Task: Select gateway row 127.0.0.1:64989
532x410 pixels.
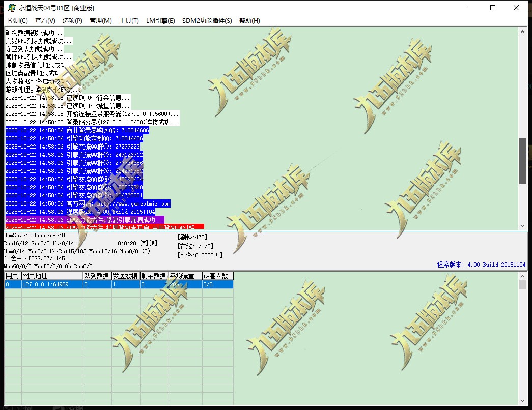Action: click(x=119, y=284)
